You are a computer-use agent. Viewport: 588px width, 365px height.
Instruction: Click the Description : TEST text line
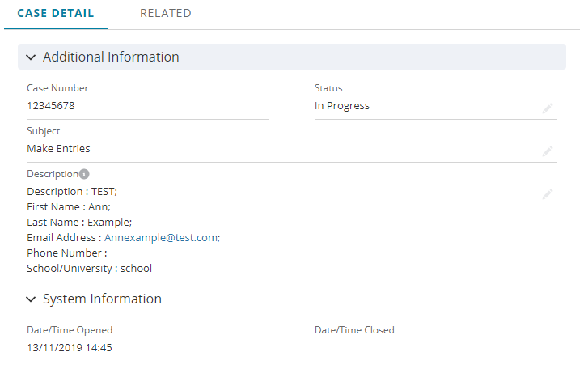(x=72, y=191)
